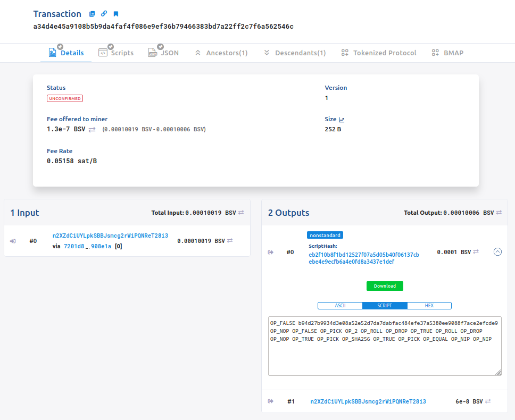The image size is (515, 420).
Task: Open input address n2XZdCiUYLpk link
Action: (110, 236)
